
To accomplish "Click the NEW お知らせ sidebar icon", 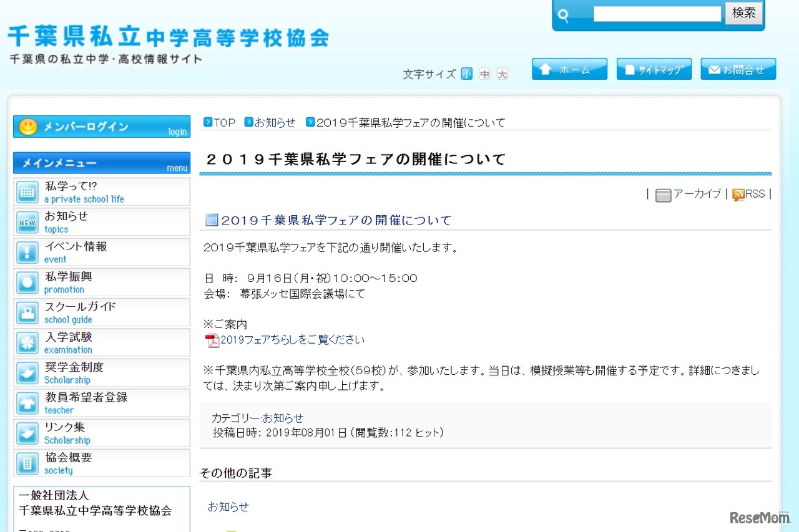I will pyautogui.click(x=27, y=223).
